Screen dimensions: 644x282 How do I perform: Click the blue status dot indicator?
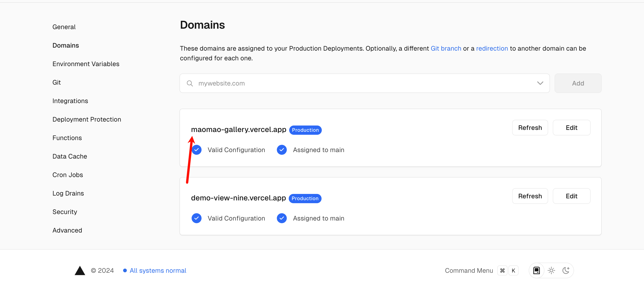(x=125, y=270)
